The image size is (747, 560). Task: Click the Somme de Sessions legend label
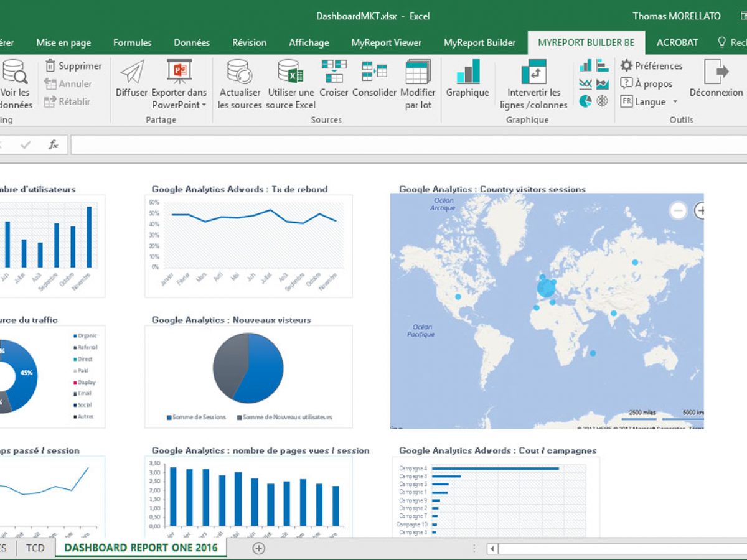point(199,417)
